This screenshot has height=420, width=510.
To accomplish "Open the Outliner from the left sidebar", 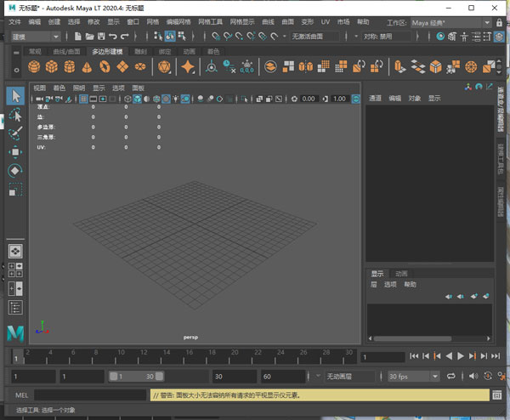I will point(15,308).
